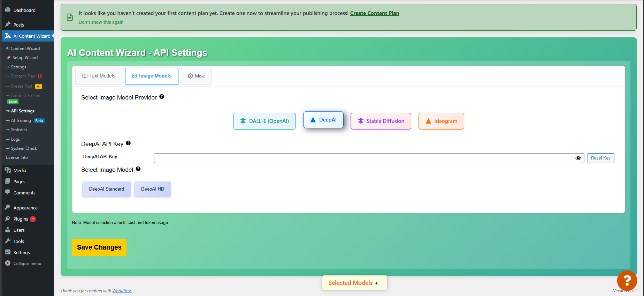Switch to the Text Models tab
Viewport: 644px width, 296px height.
[x=99, y=76]
